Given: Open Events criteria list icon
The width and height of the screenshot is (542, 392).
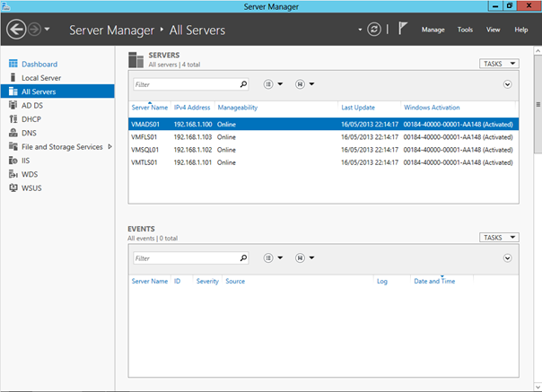Looking at the screenshot, I should coord(268,257).
